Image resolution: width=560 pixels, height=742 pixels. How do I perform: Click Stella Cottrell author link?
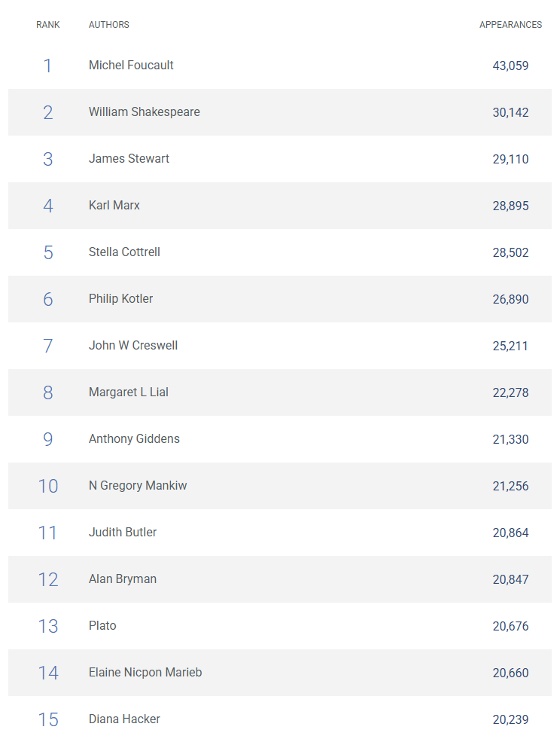pos(124,252)
